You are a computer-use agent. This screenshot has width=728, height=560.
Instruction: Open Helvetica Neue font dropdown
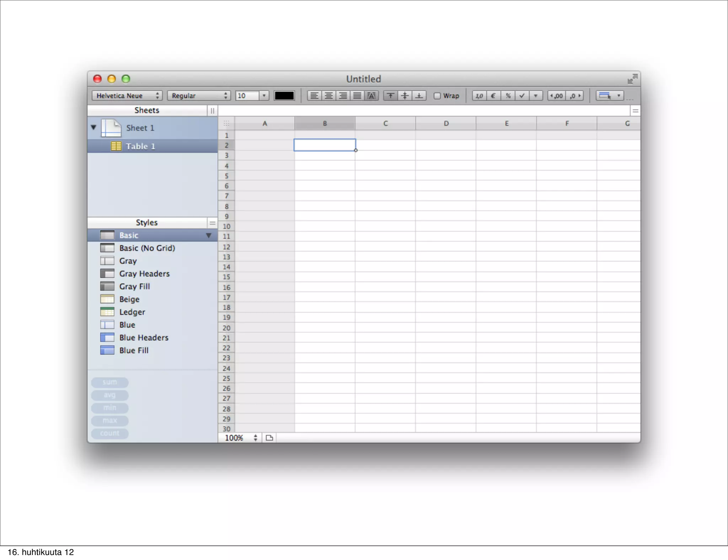(127, 96)
